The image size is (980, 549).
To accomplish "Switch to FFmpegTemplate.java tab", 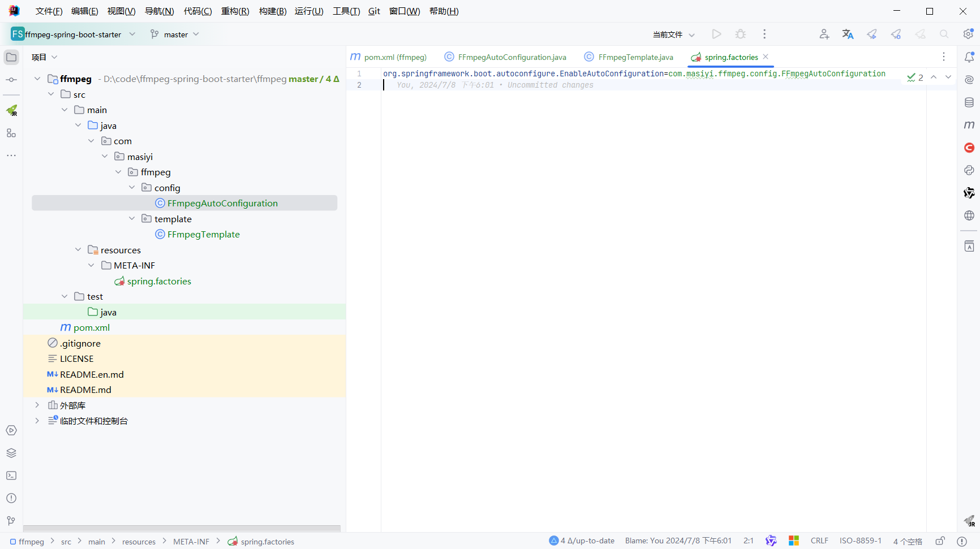I will [x=629, y=57].
